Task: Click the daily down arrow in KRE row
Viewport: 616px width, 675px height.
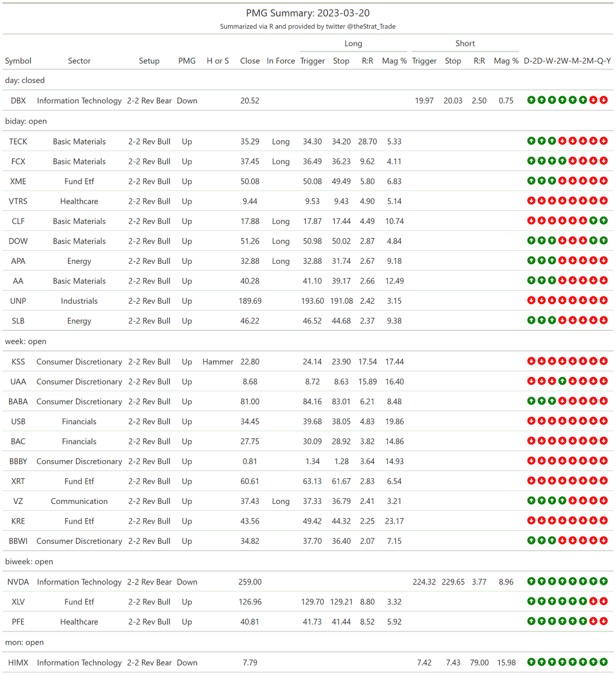Action: pyautogui.click(x=531, y=521)
